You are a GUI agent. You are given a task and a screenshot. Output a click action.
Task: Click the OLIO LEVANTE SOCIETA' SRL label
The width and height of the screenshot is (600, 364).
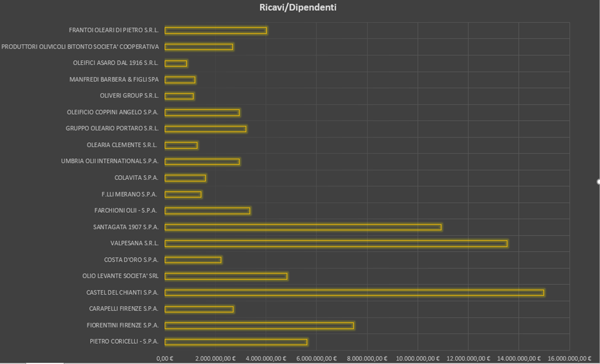point(121,276)
